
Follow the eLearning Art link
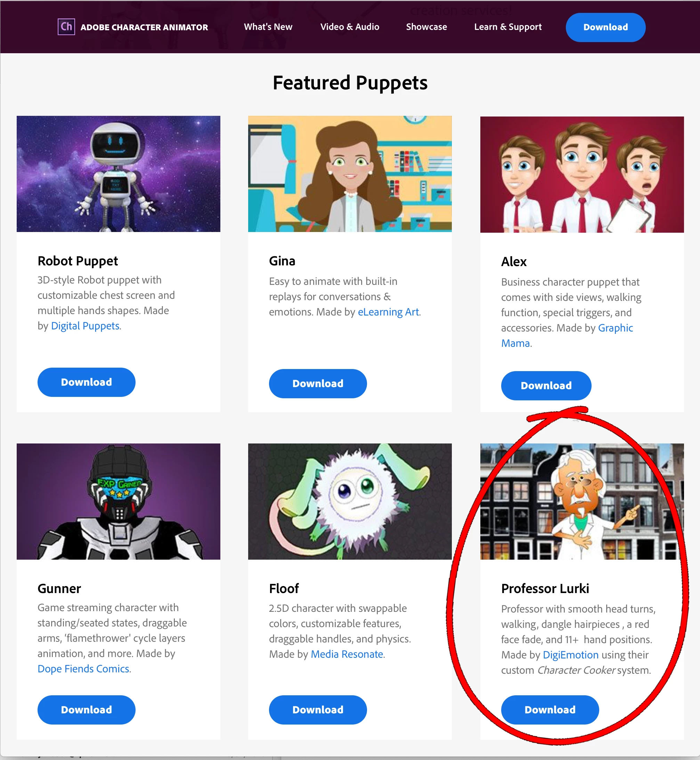(x=388, y=312)
